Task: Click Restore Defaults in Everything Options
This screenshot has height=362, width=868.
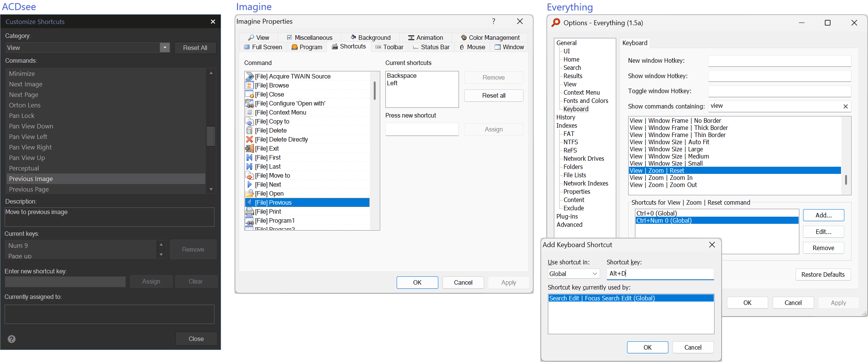Action: point(823,275)
